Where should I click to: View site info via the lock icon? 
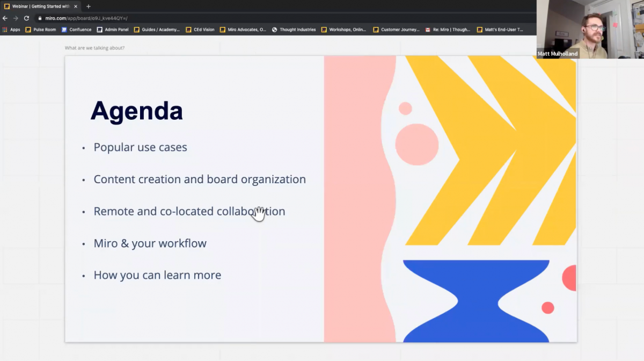tap(40, 18)
